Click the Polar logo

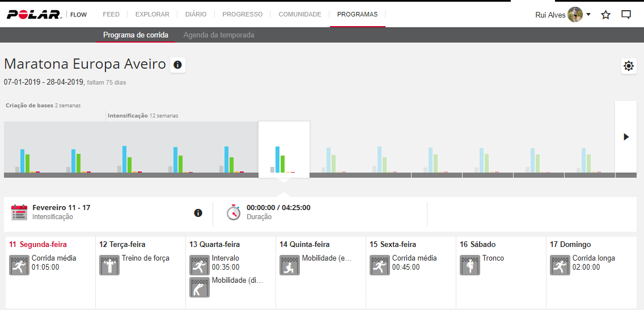tap(34, 15)
